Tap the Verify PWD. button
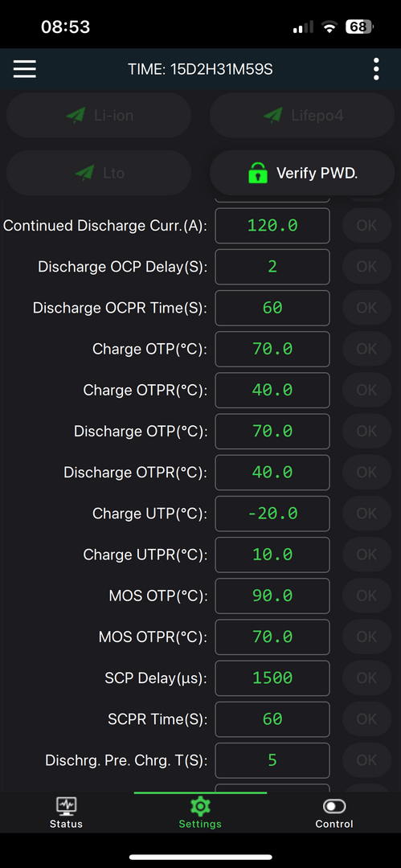The image size is (401, 868). pyautogui.click(x=302, y=173)
